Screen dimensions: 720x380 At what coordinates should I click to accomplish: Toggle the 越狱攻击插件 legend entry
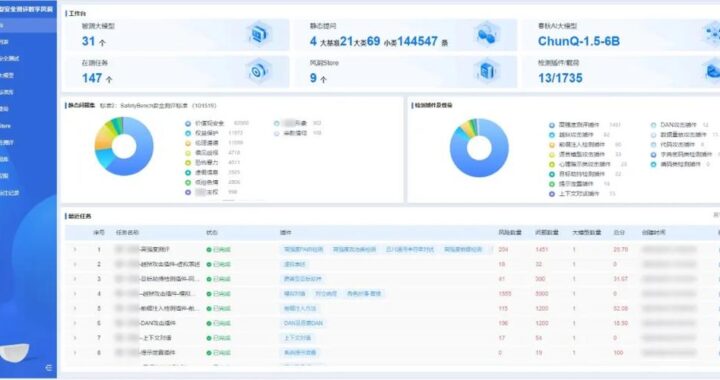point(579,135)
